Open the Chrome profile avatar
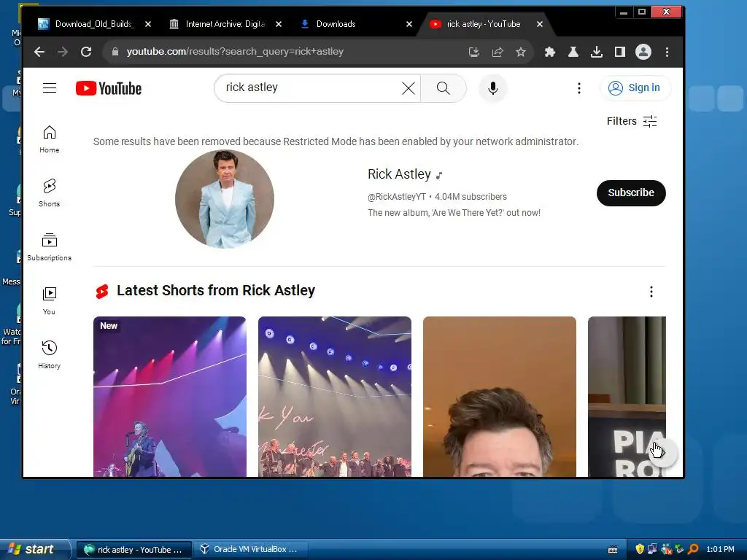Screen dimensions: 747x560 point(643,52)
